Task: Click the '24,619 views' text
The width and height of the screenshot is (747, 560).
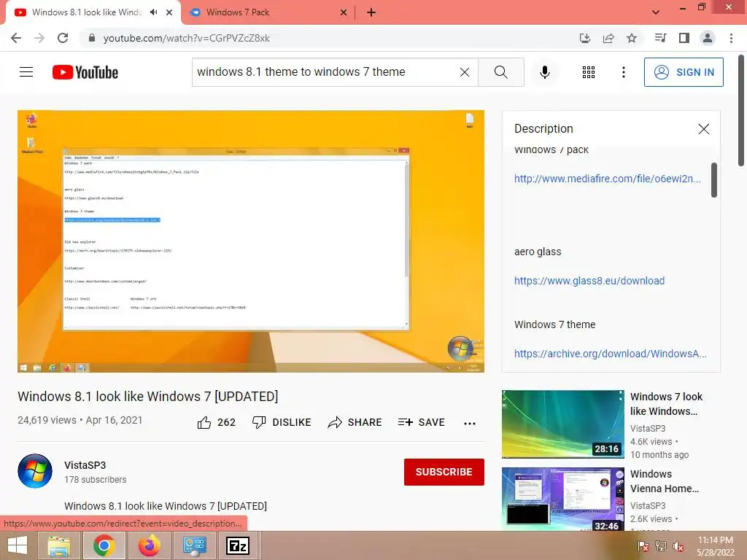Action: [47, 420]
